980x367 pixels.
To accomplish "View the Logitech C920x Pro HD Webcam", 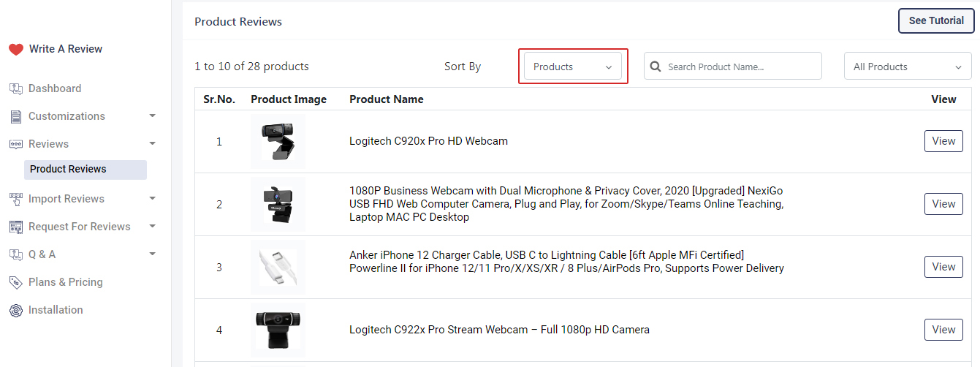I will [943, 141].
